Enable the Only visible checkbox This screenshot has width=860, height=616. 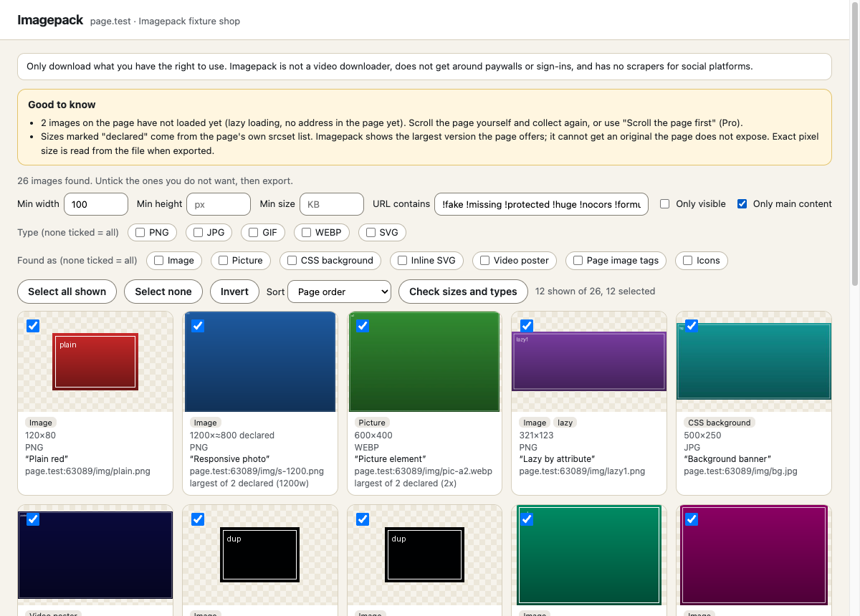tap(665, 204)
